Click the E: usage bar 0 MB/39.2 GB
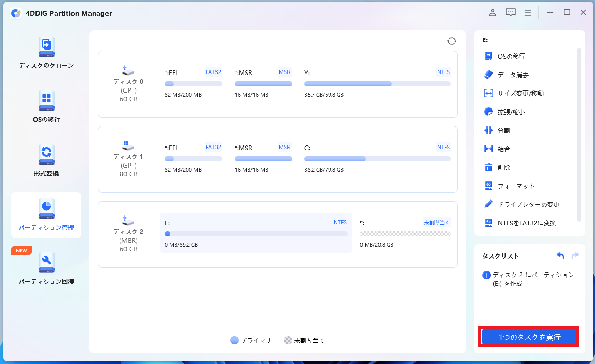Image resolution: width=595 pixels, height=364 pixels. (x=256, y=234)
